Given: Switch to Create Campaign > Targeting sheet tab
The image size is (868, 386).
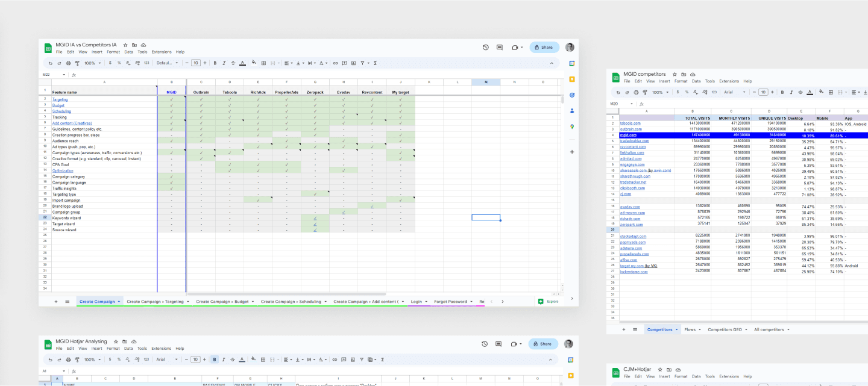Looking at the screenshot, I should 155,301.
